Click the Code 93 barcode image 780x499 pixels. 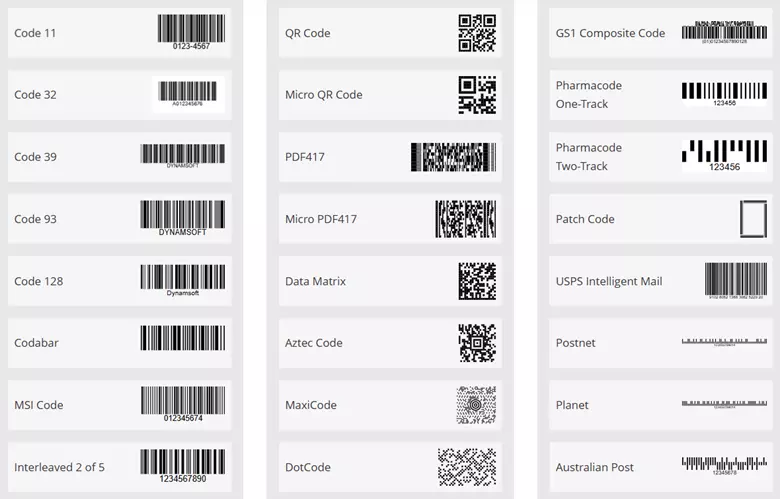point(183,218)
